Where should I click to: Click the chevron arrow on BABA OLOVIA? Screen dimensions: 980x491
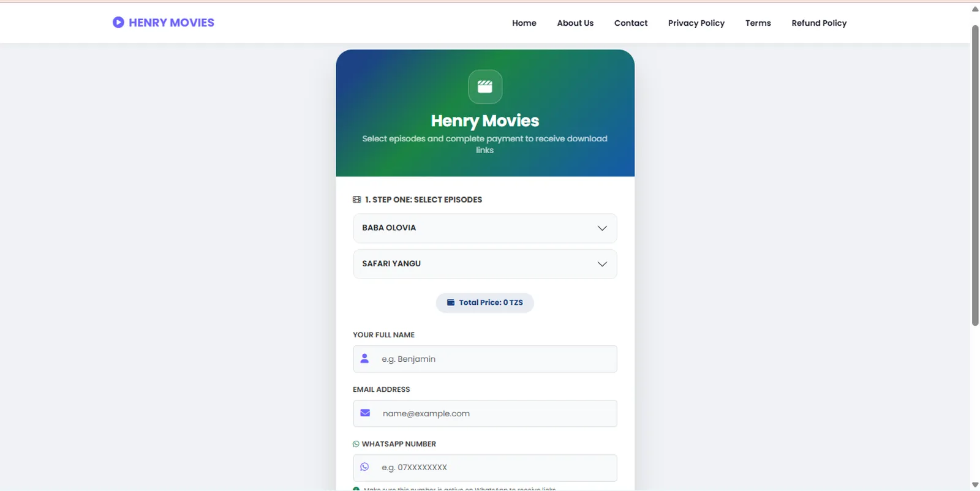coord(602,228)
